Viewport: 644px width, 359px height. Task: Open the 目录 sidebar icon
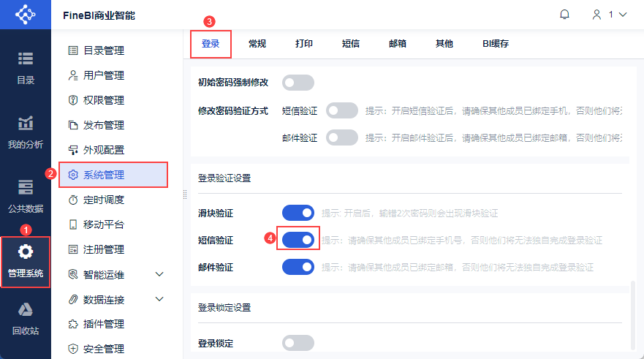pos(26,59)
